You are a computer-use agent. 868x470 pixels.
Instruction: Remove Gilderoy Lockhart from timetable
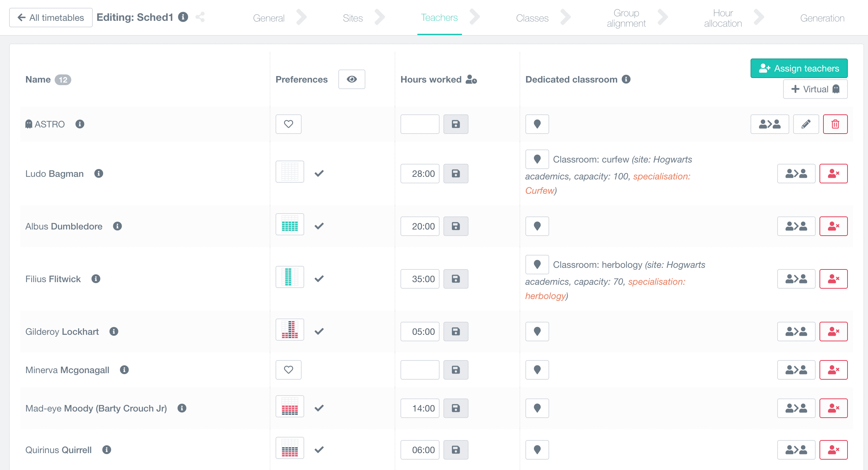[833, 331]
